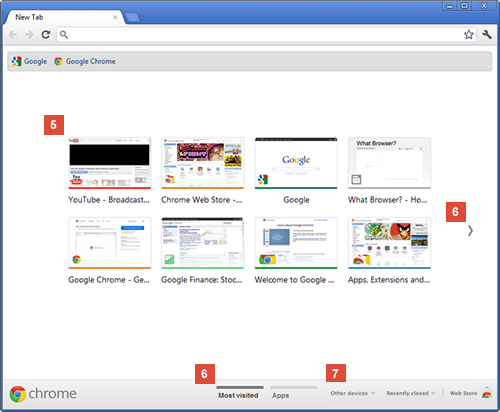Open the Google Finance thumbnail
Viewport: 500px width, 412px height.
point(203,243)
